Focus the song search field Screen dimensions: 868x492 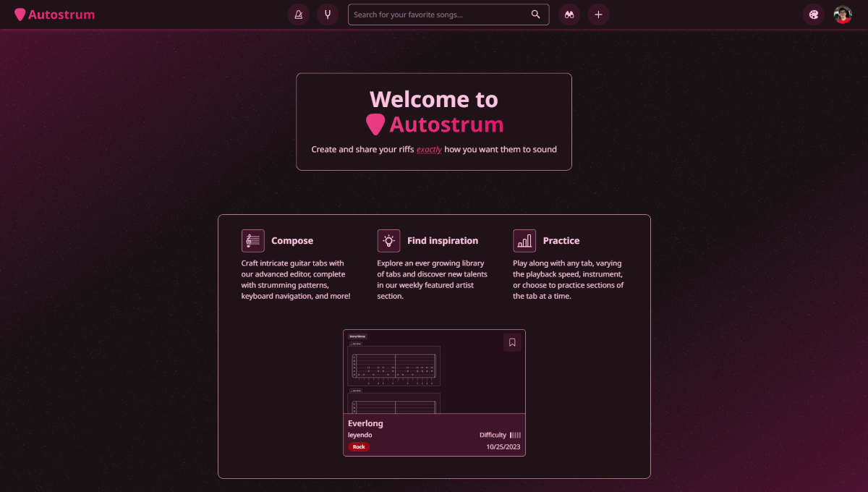[438, 14]
